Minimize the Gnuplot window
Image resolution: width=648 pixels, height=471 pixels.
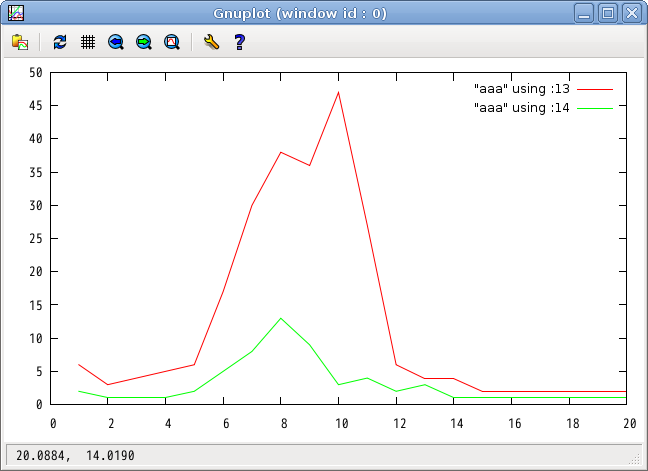[x=585, y=13]
